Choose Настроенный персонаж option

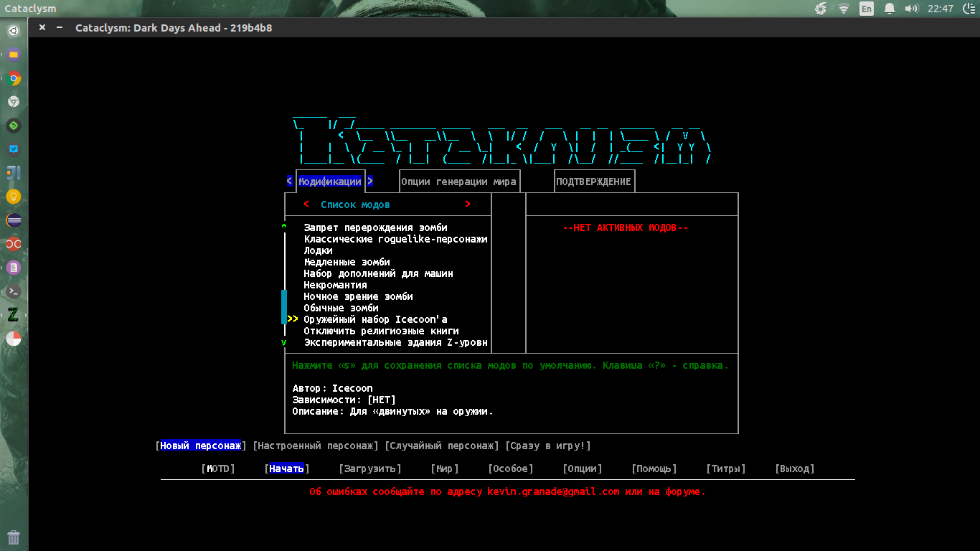(x=316, y=446)
